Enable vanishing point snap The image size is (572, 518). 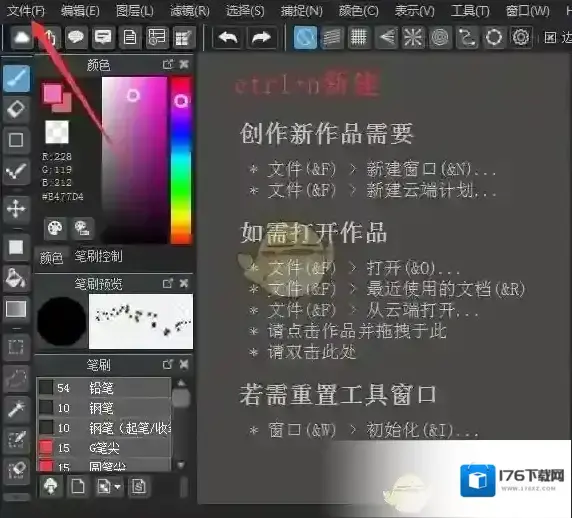coord(386,37)
